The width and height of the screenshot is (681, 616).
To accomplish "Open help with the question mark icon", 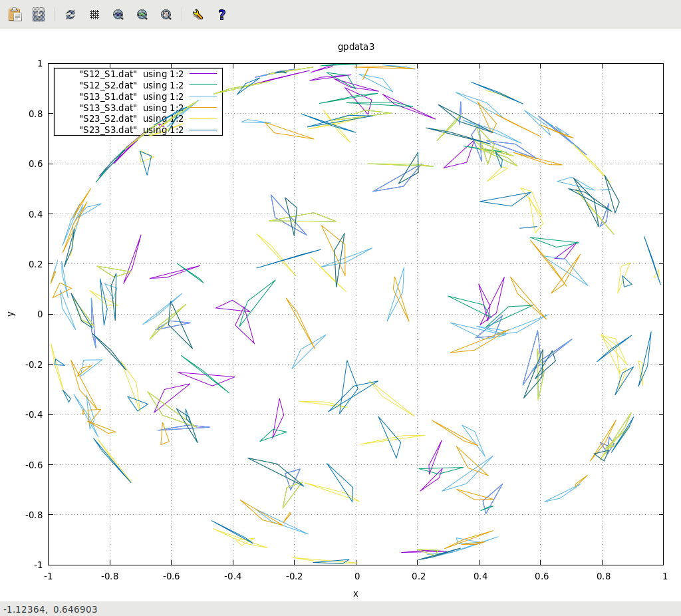I will pyautogui.click(x=221, y=14).
